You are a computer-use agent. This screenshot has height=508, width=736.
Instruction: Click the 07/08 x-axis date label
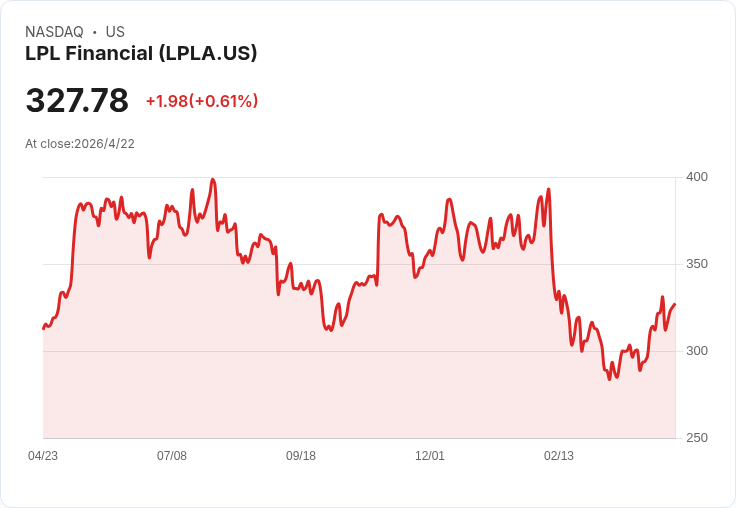coord(172,455)
